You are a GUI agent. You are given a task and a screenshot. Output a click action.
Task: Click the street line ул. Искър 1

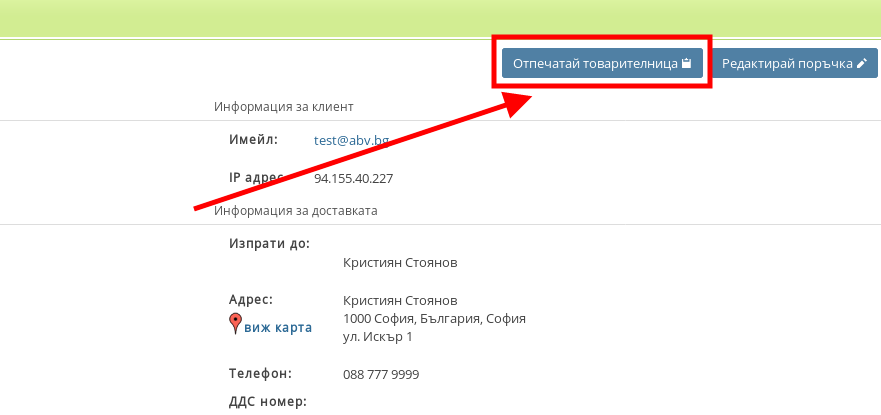coord(377,336)
